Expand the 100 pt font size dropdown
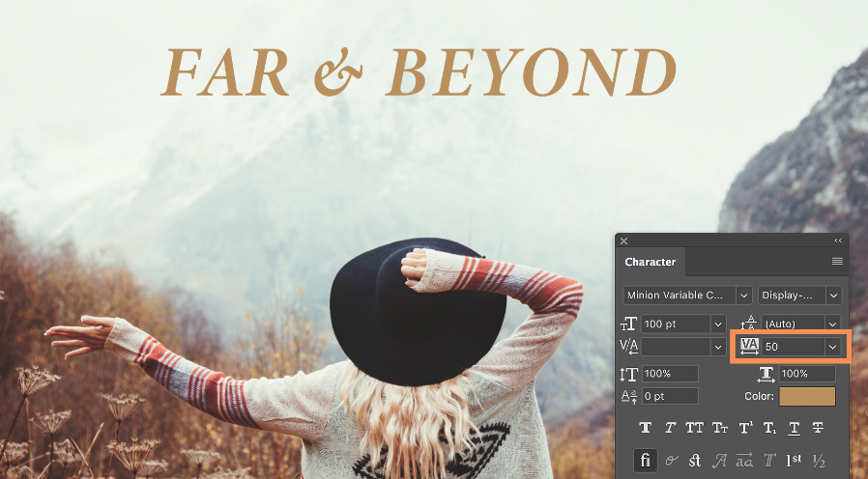The image size is (868, 479). click(718, 324)
